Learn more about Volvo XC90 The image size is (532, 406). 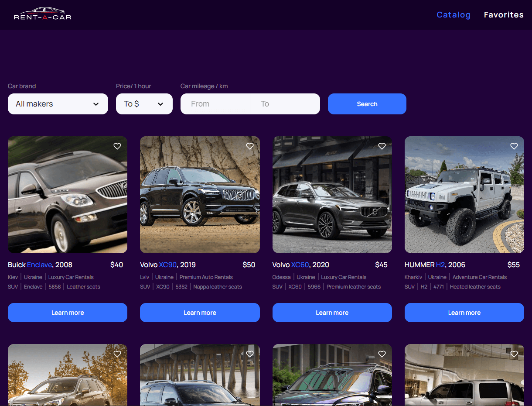coord(200,313)
